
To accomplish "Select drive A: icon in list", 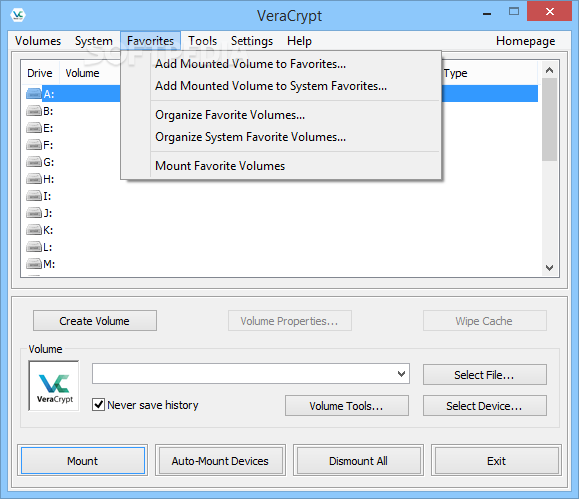I will click(34, 94).
